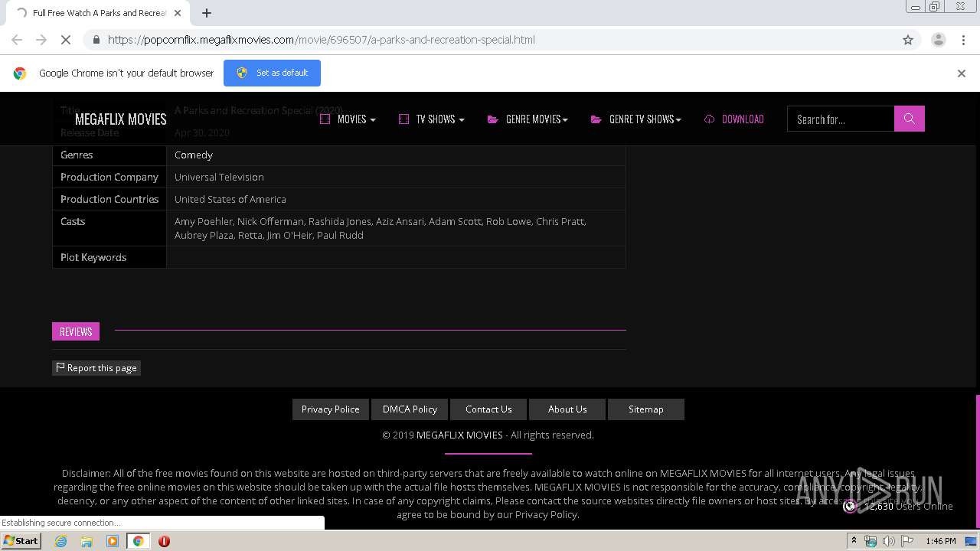This screenshot has width=980, height=551.
Task: Open File Explorer from taskbar
Action: click(87, 541)
